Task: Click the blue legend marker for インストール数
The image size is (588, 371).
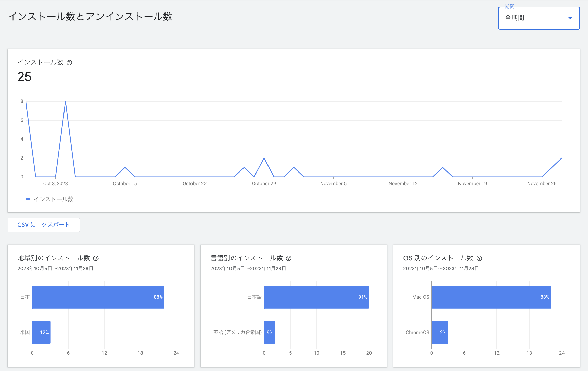Action: (28, 199)
